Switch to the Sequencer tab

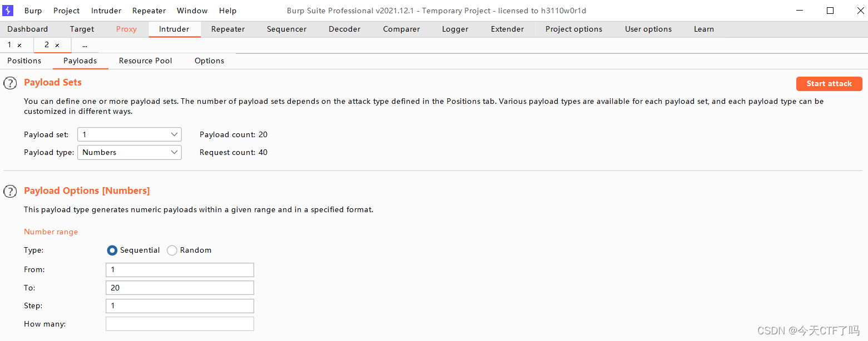tap(287, 29)
